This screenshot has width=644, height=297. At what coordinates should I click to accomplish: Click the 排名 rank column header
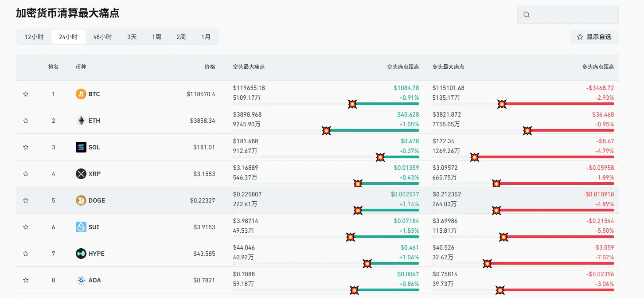click(x=53, y=67)
